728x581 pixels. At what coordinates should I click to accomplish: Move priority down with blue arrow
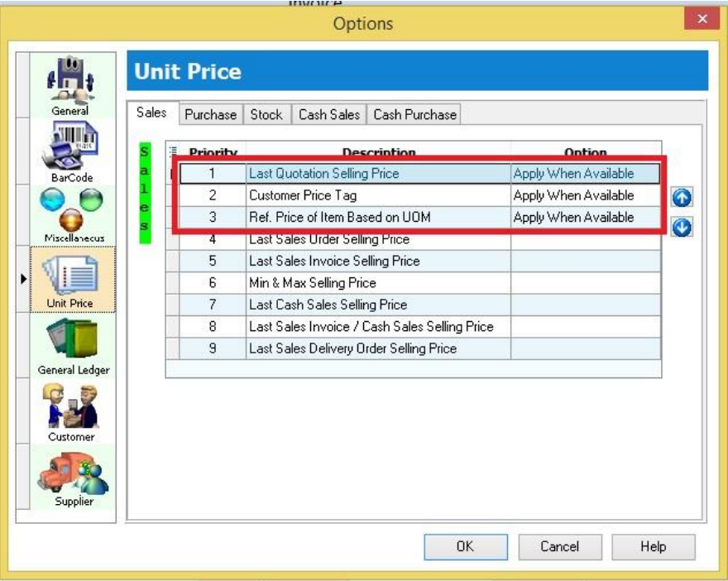tap(682, 227)
